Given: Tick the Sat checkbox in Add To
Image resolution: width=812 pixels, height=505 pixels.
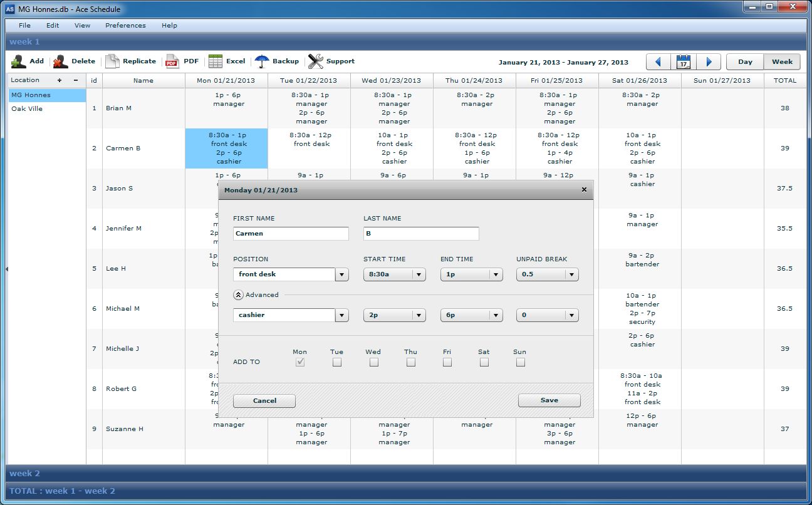Looking at the screenshot, I should click(484, 362).
